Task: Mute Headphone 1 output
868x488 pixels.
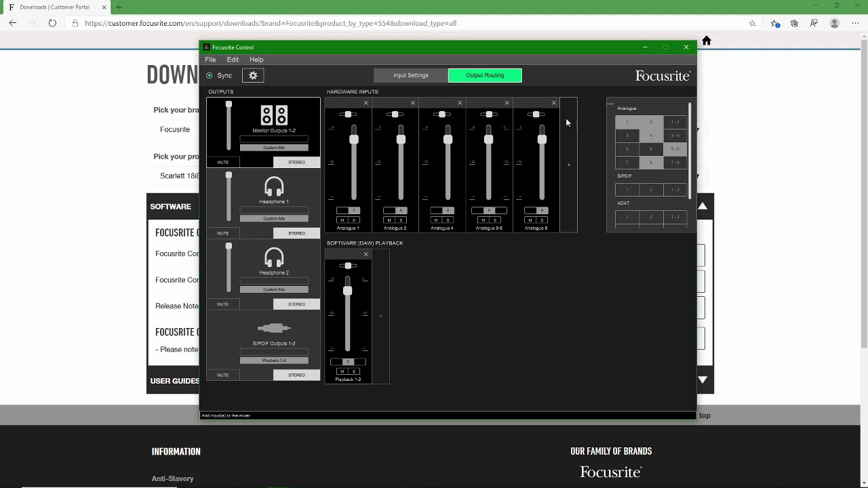Action: click(x=223, y=233)
